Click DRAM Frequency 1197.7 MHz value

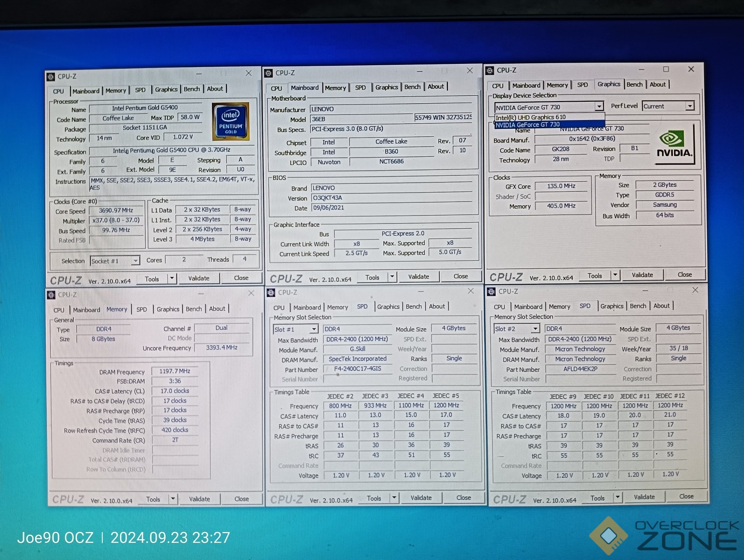(175, 371)
